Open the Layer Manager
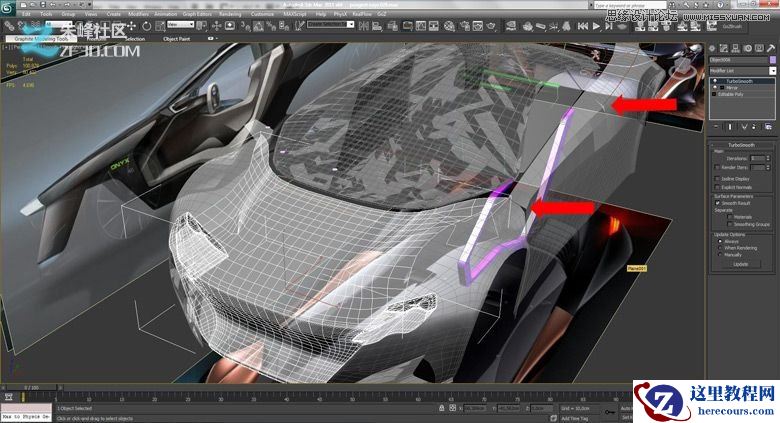This screenshot has width=780, height=423. (393, 26)
